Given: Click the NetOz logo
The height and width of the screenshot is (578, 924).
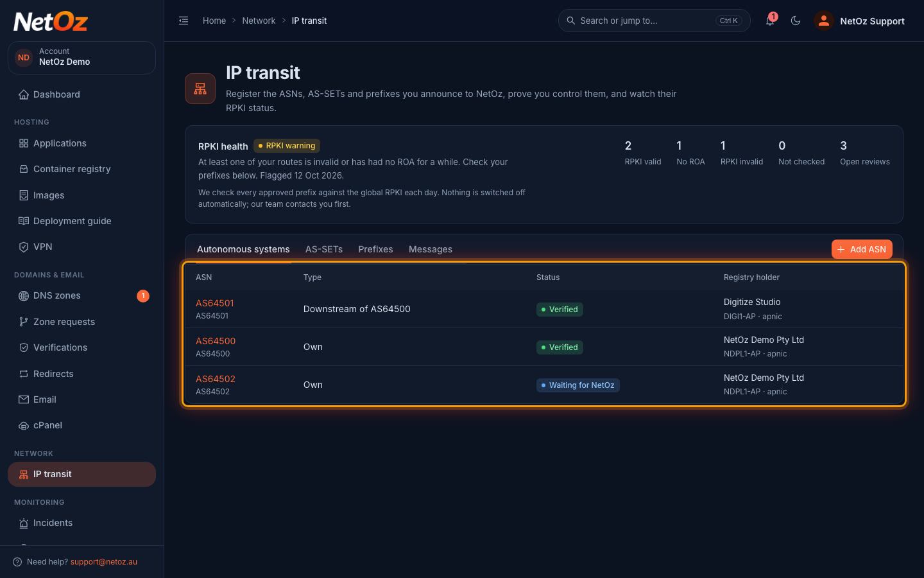Looking at the screenshot, I should 51,22.
